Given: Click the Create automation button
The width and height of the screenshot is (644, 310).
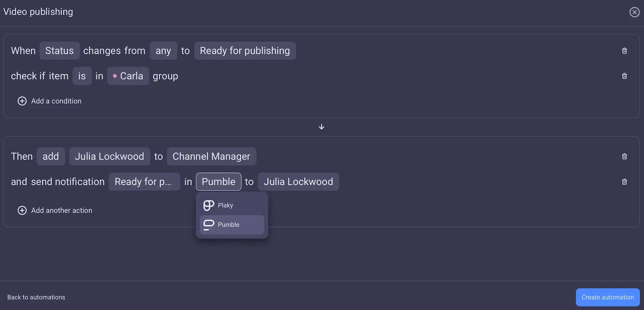Looking at the screenshot, I should click(608, 297).
